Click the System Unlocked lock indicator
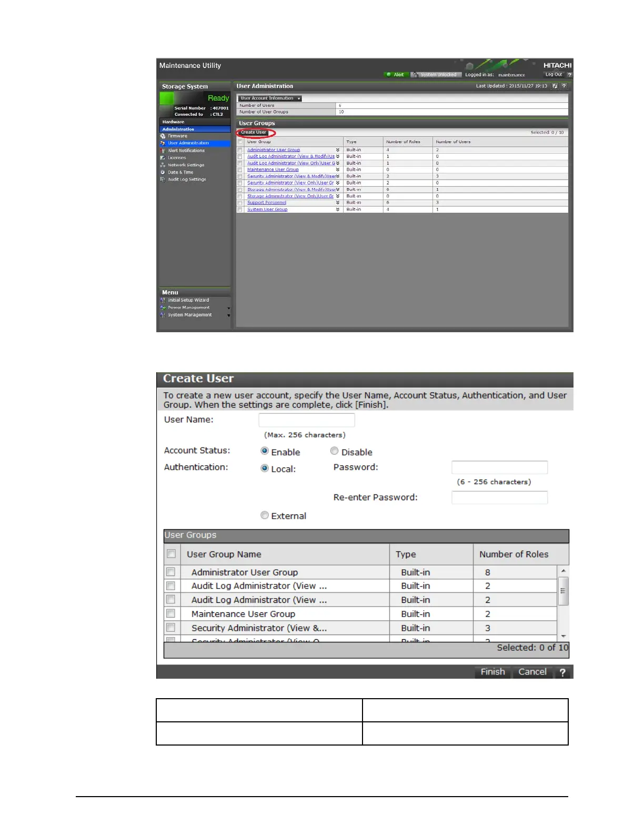 coord(436,75)
